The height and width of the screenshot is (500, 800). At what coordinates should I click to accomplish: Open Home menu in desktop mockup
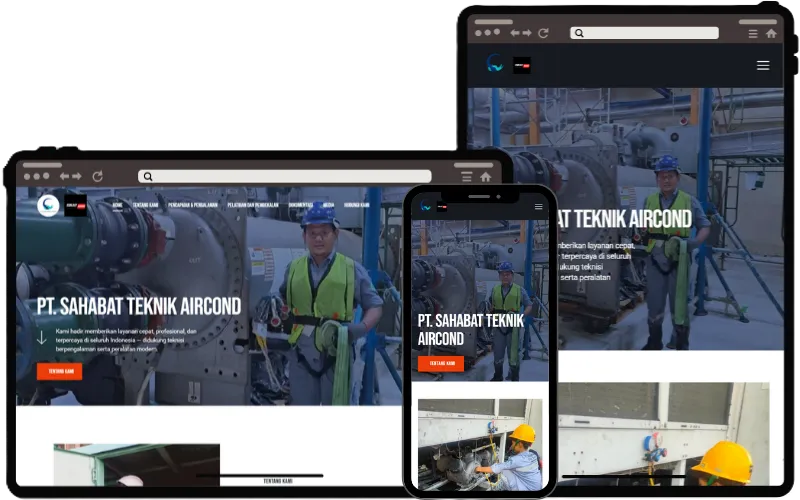pos(117,205)
